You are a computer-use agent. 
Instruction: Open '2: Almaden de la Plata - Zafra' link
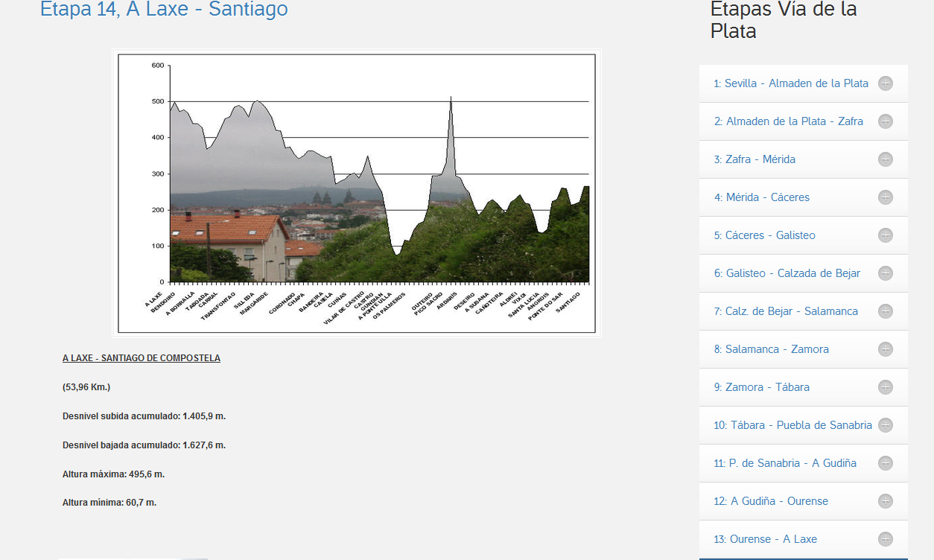coord(789,121)
